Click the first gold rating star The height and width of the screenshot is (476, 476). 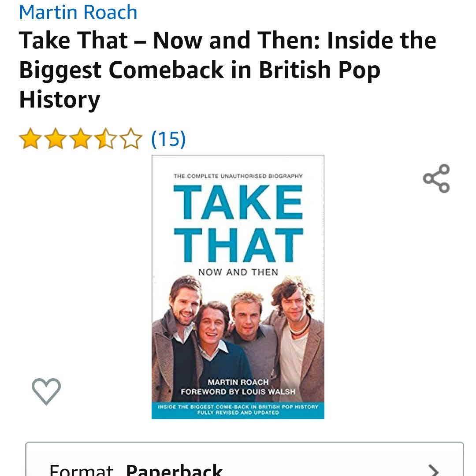(30, 139)
